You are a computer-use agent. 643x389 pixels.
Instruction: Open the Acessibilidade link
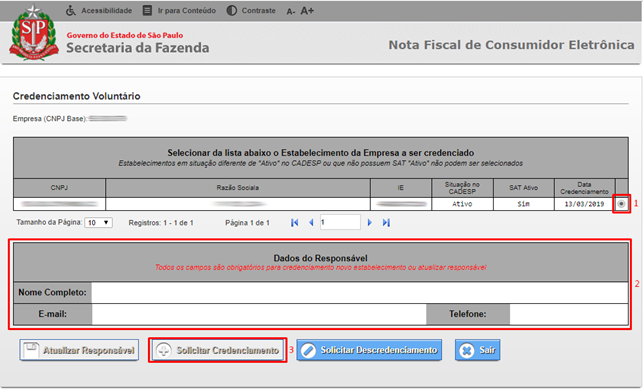point(107,11)
